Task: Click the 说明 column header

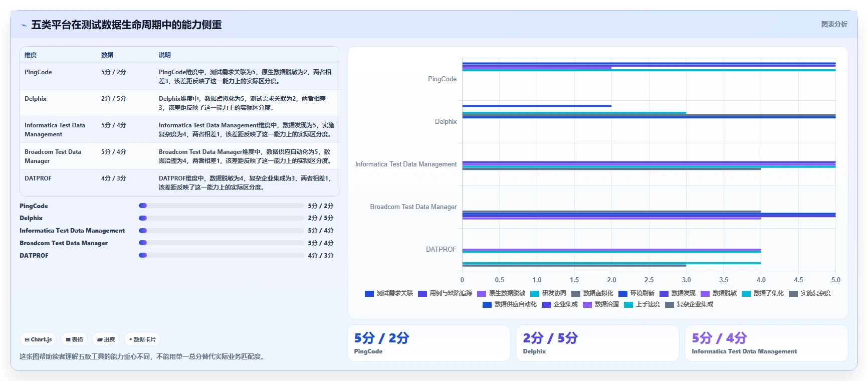Action: click(165, 55)
